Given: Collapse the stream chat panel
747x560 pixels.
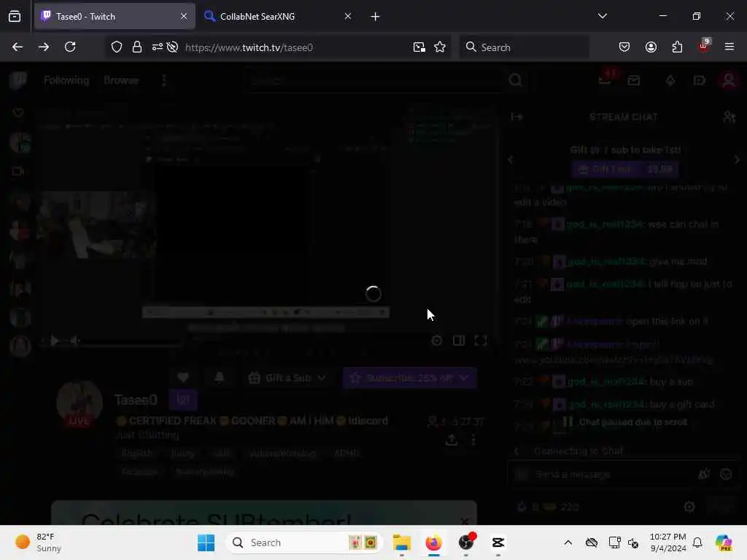Looking at the screenshot, I should click(517, 117).
